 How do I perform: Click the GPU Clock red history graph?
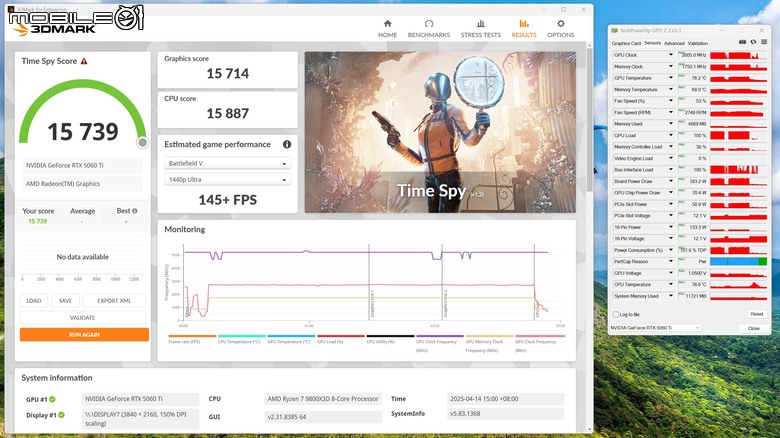(738, 55)
